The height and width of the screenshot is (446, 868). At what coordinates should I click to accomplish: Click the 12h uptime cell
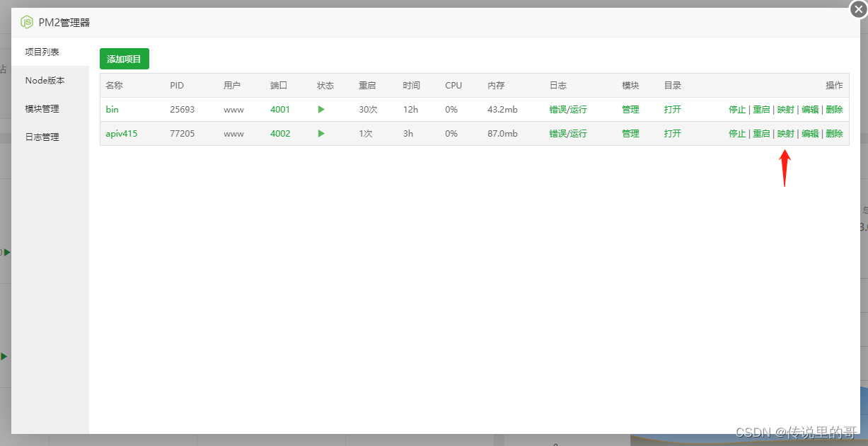(410, 110)
